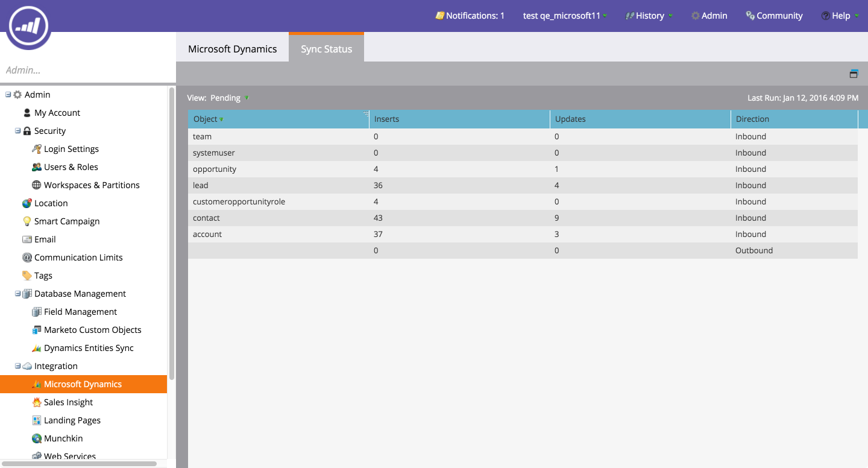Collapse the Database Management tree node
Image resolution: width=868 pixels, height=468 pixels.
click(18, 294)
